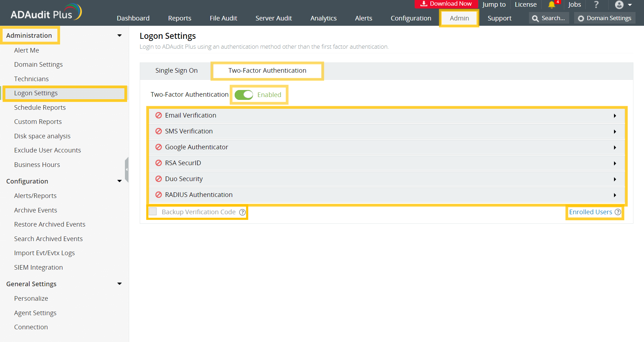Click help icon next to Enrolled Users

(x=618, y=212)
